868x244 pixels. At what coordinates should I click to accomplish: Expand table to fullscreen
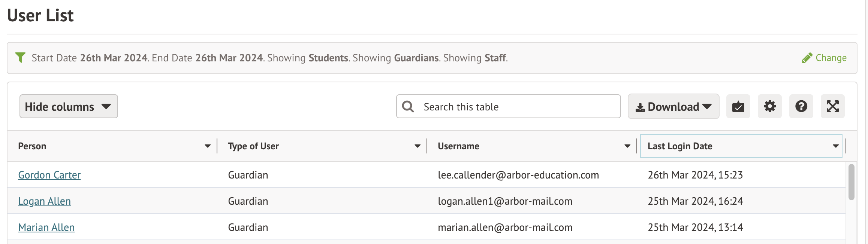click(832, 107)
